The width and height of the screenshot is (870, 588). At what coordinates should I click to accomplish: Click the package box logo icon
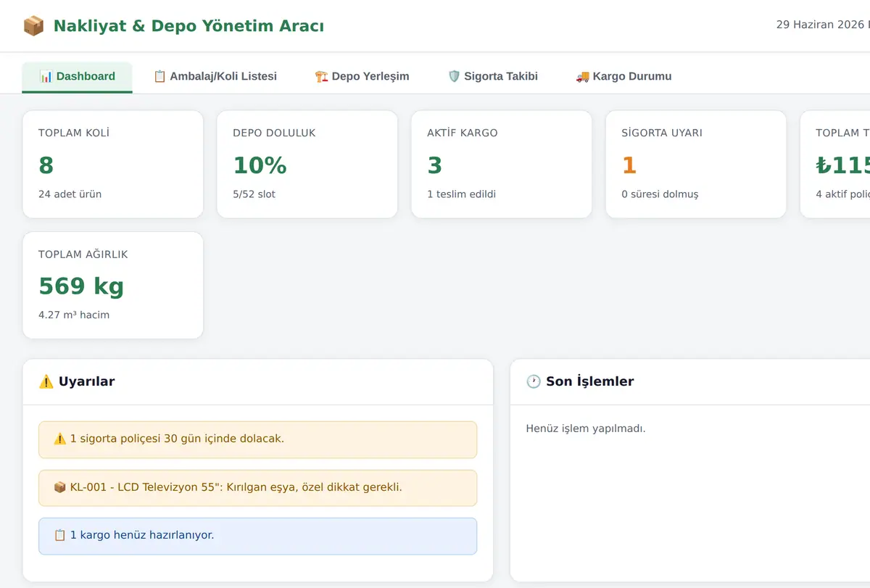click(33, 26)
